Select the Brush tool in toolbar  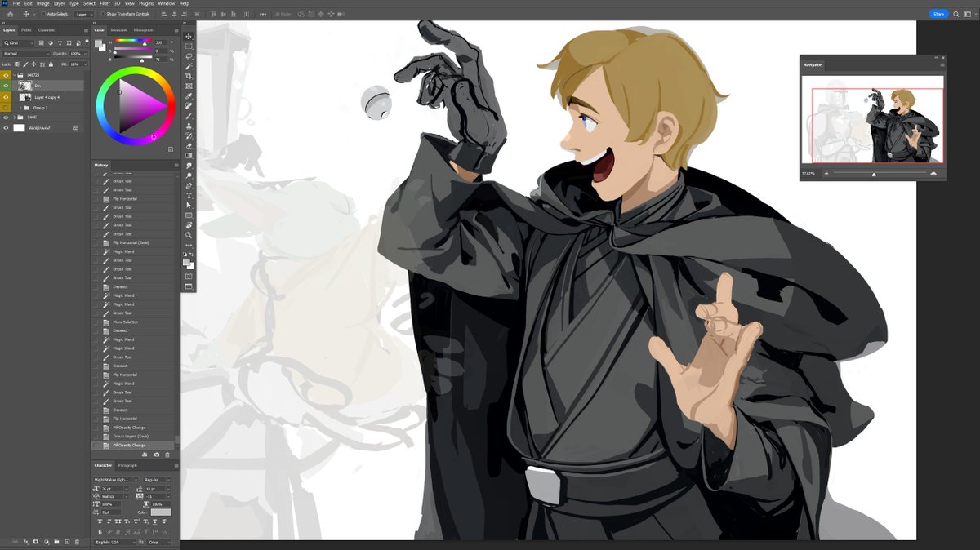point(189,116)
